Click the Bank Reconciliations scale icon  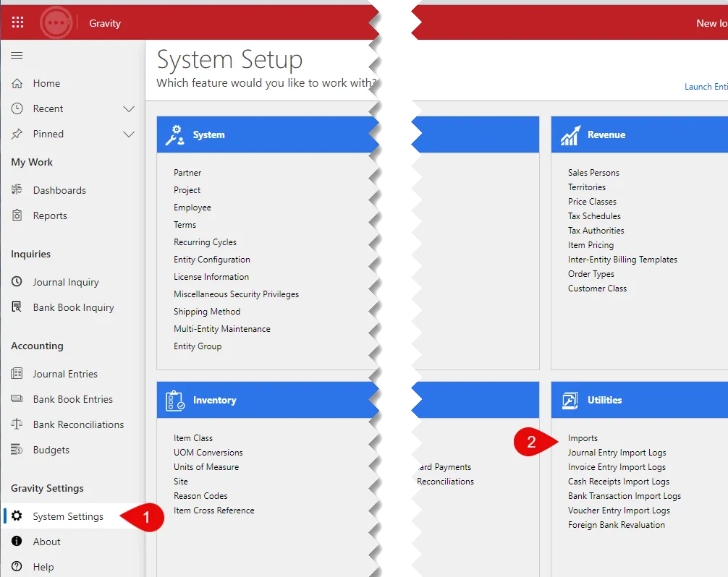17,424
